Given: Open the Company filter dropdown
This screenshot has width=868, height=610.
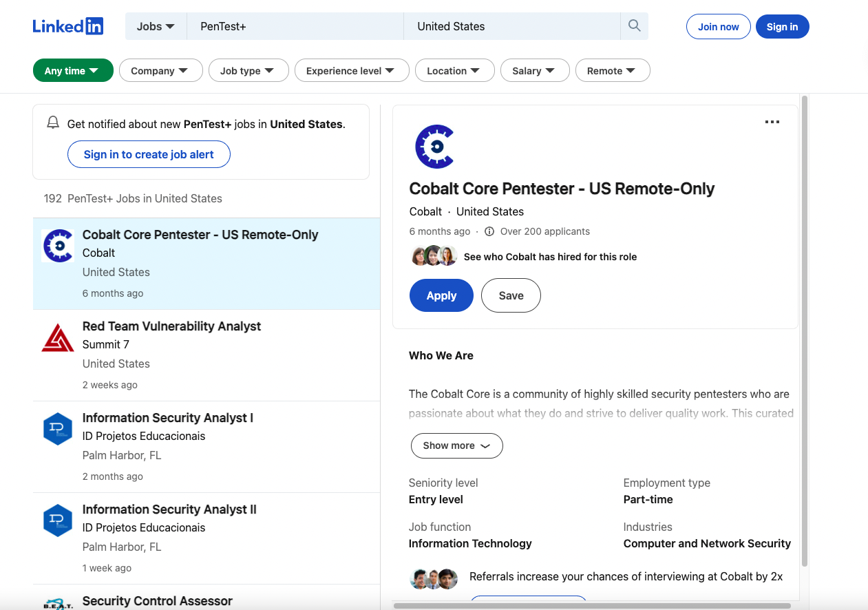Looking at the screenshot, I should click(x=160, y=70).
